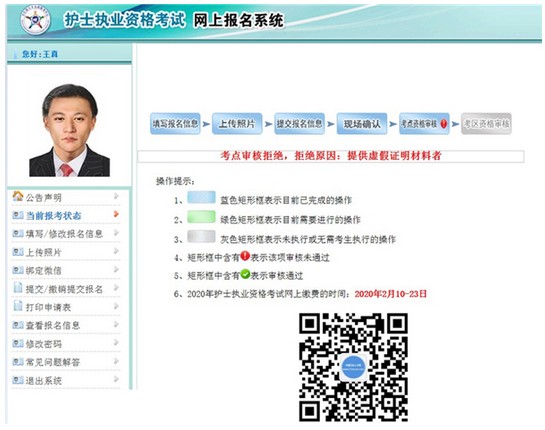Click the card icon beside 填写/修改报名信息
Image resolution: width=545 pixels, height=430 pixels.
[x=18, y=233]
